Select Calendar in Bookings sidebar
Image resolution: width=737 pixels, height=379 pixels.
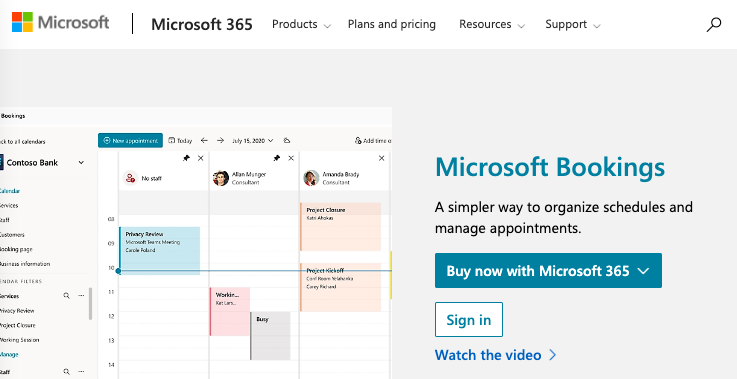click(10, 191)
